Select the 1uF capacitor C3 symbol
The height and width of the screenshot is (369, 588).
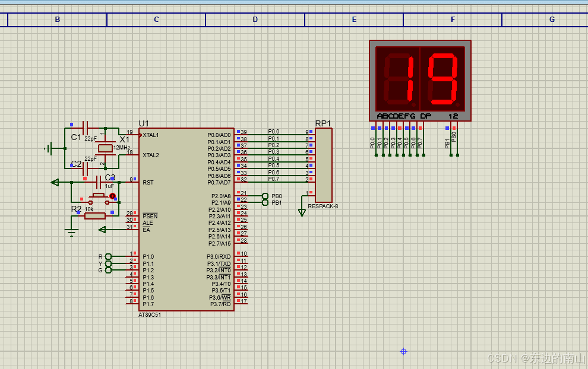99,183
